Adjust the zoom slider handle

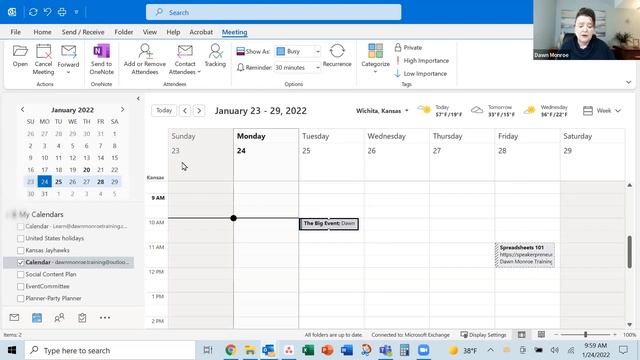(585, 335)
